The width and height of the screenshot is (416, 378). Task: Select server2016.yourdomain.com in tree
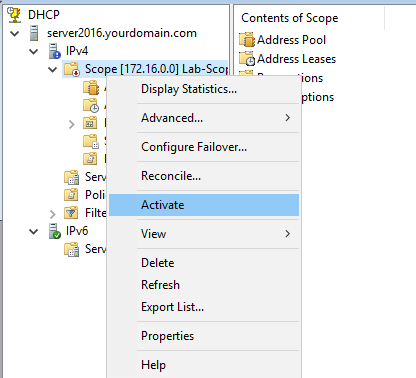click(122, 33)
